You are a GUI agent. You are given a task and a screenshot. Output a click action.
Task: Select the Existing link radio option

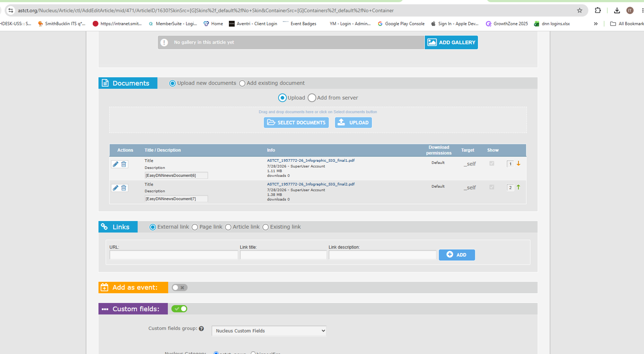click(x=265, y=227)
